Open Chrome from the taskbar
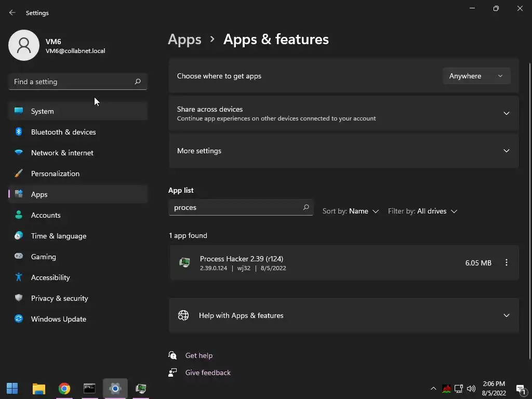Screen dimensions: 532x399 64,389
